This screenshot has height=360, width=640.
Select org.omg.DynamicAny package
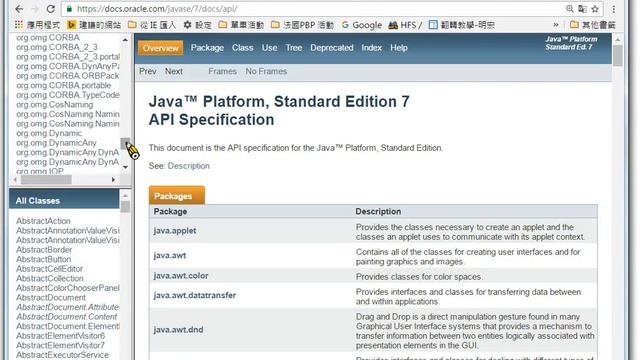[x=56, y=143]
